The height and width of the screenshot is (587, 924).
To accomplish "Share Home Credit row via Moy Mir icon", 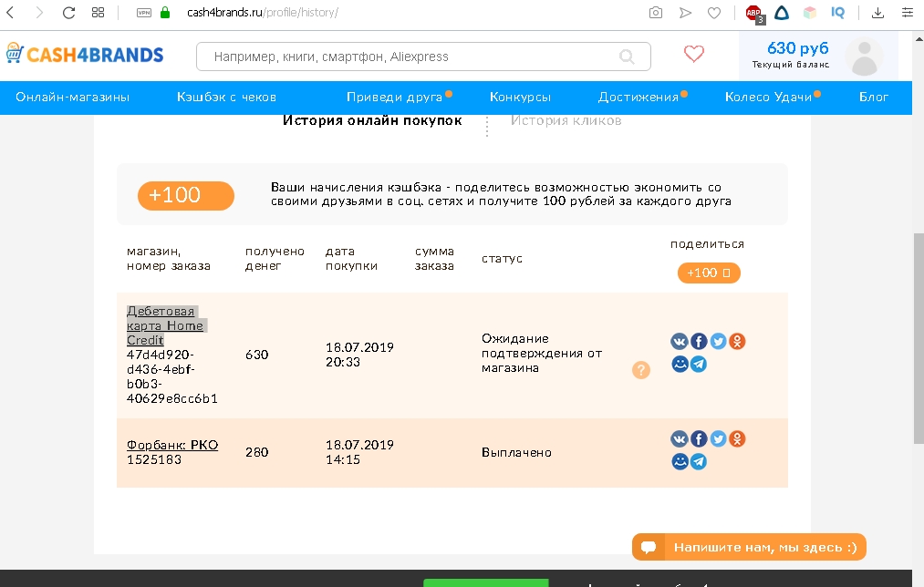I will pyautogui.click(x=680, y=364).
